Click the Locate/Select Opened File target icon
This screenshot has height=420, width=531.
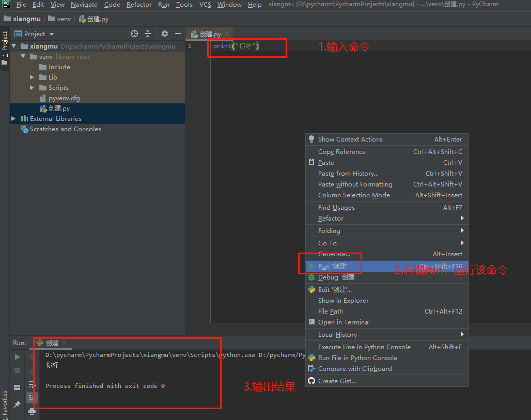[134, 34]
